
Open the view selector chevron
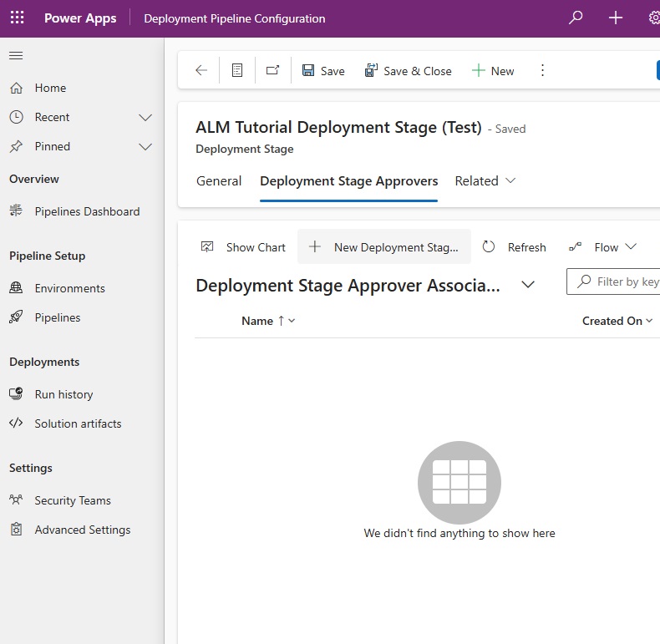click(x=528, y=285)
